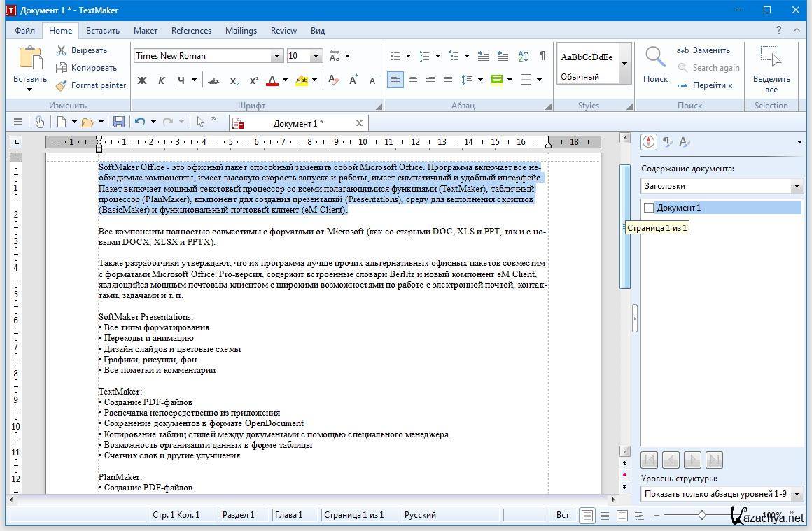Open the Вставить ribbon tab

coord(103,31)
